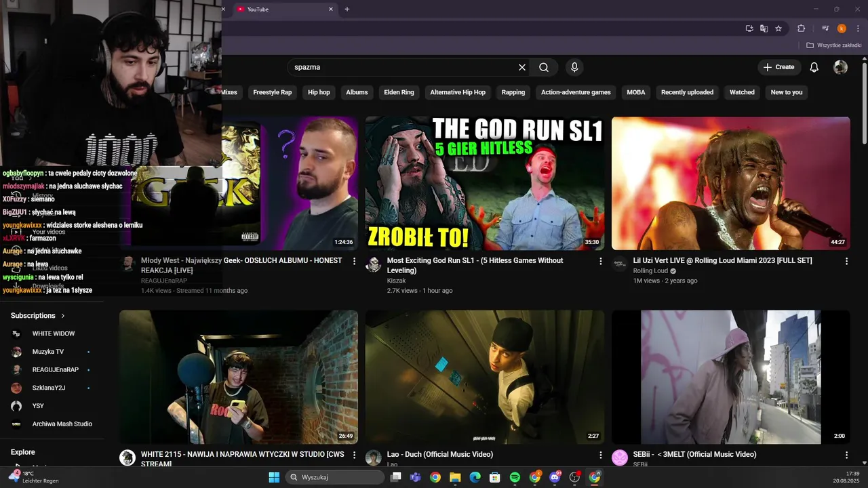Open Muzyka TV subscription in sidebar
The width and height of the screenshot is (868, 488).
[52, 352]
